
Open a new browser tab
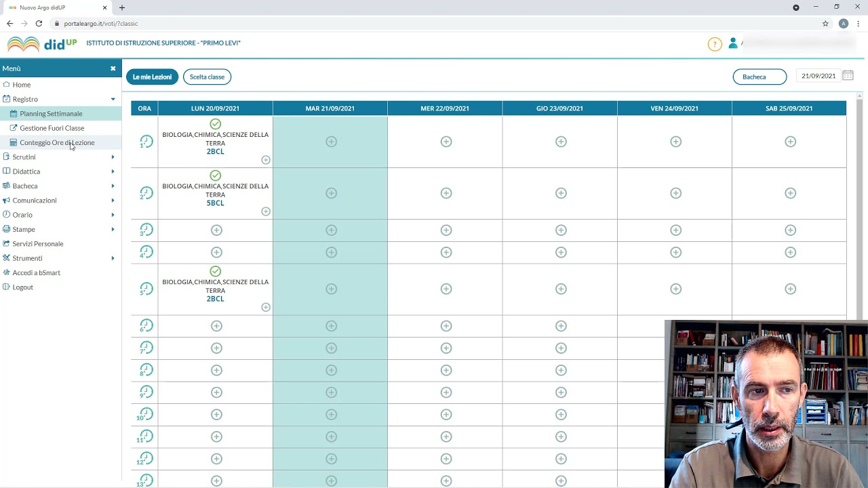122,7
